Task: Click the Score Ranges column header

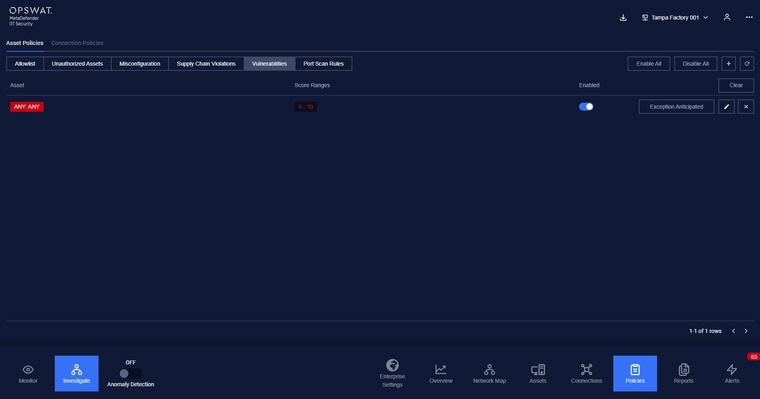Action: (312, 85)
